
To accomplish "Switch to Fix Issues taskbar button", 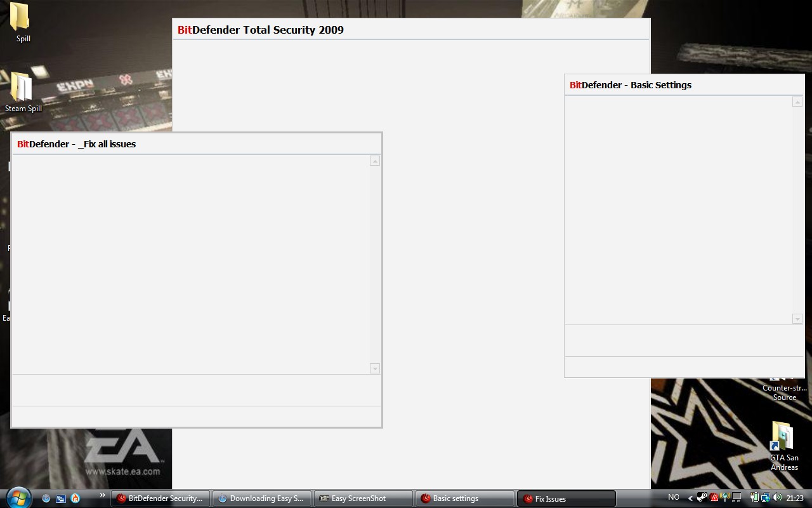I will pos(566,498).
